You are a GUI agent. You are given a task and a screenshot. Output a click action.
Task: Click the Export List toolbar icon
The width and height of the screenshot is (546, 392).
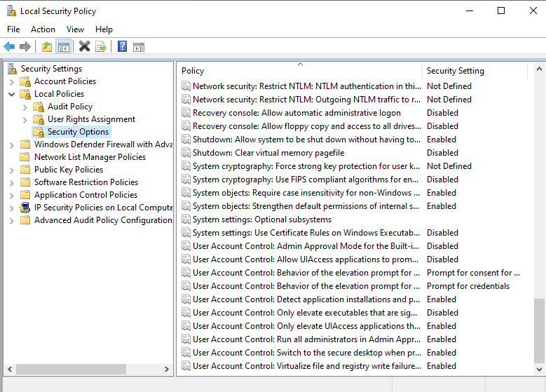(x=101, y=46)
